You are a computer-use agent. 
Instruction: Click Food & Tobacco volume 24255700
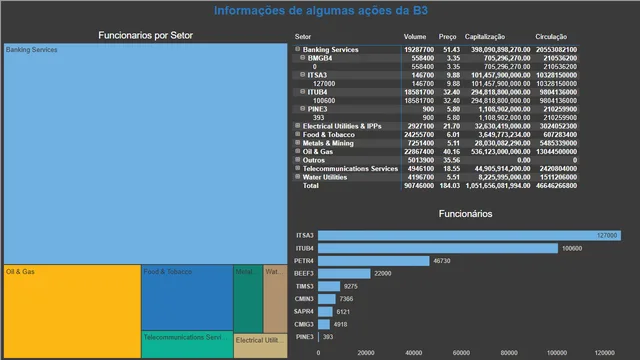[419, 134]
